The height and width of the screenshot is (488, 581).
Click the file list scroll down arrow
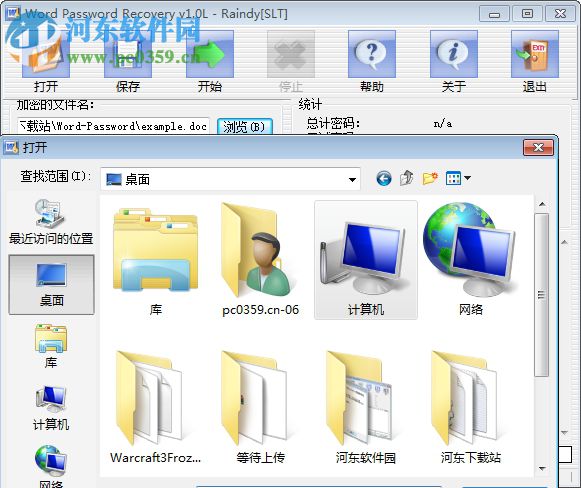click(542, 469)
